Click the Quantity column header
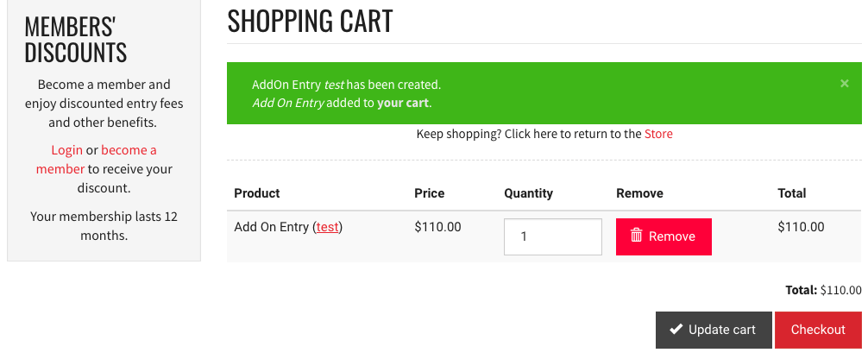Image resolution: width=868 pixels, height=359 pixels. coord(528,193)
